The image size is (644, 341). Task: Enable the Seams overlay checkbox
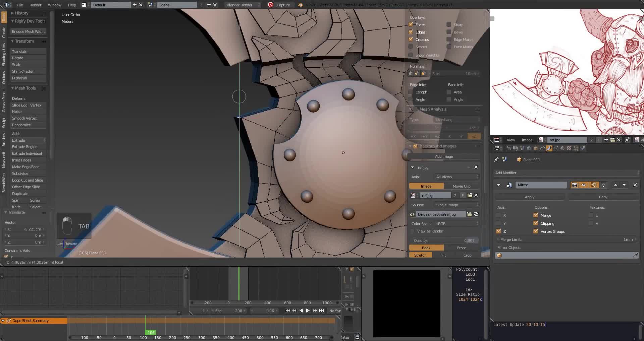[411, 47]
